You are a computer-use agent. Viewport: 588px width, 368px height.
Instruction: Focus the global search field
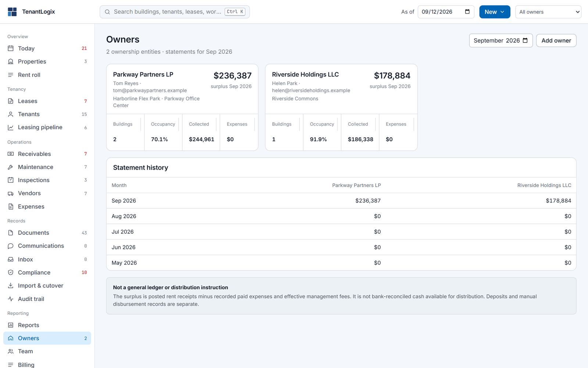click(x=175, y=12)
